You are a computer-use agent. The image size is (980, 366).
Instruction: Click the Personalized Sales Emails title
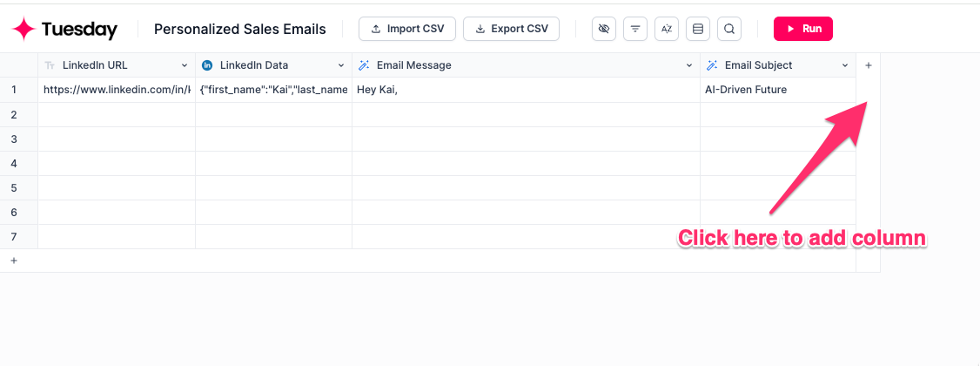(240, 29)
